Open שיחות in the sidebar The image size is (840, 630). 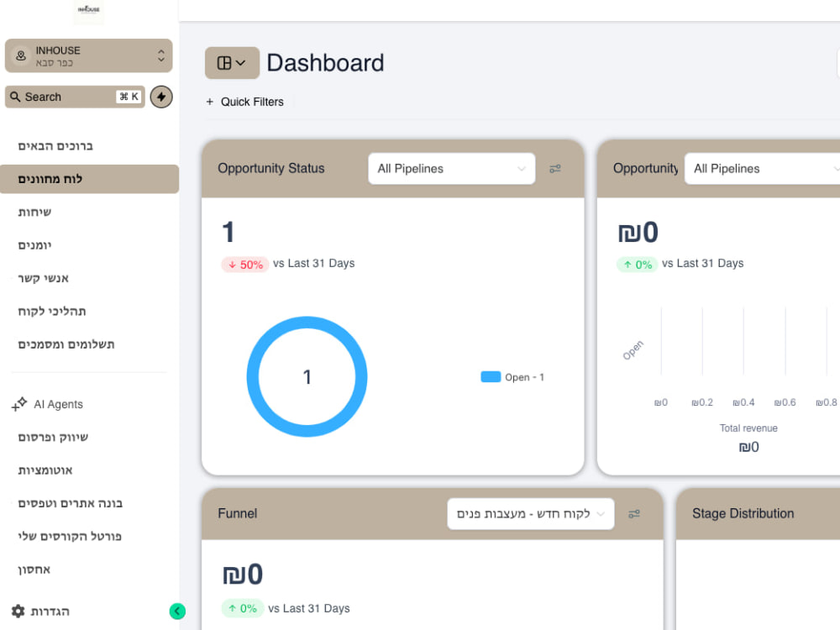34,213
